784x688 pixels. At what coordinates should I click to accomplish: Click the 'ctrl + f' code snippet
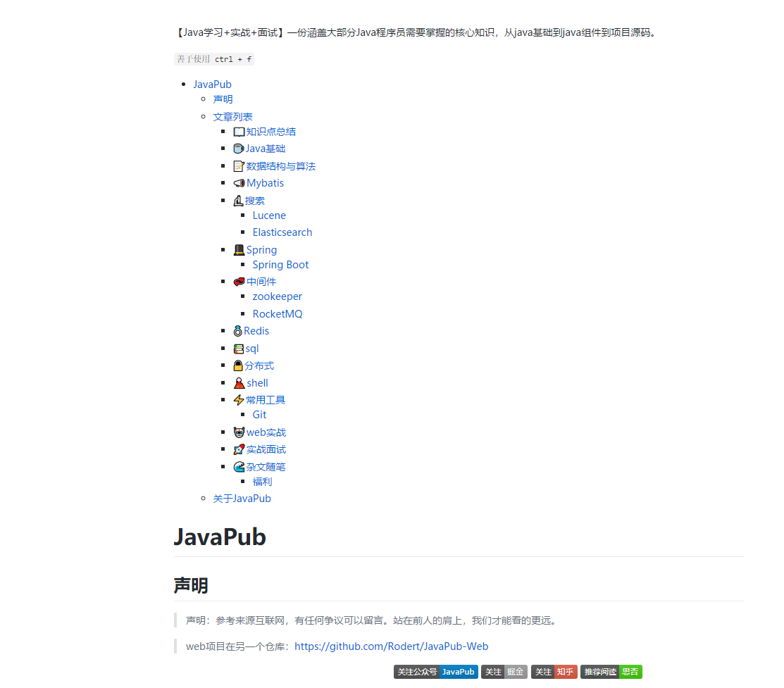[214, 59]
